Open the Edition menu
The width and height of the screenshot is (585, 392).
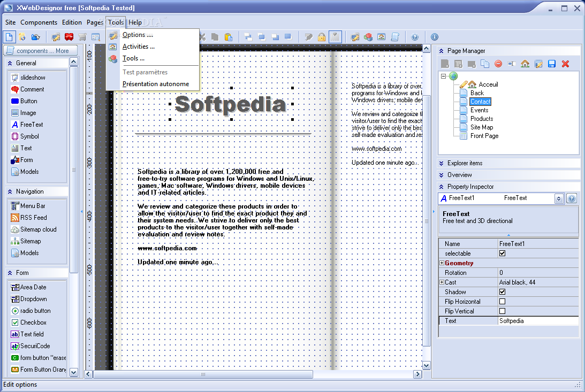coord(72,22)
